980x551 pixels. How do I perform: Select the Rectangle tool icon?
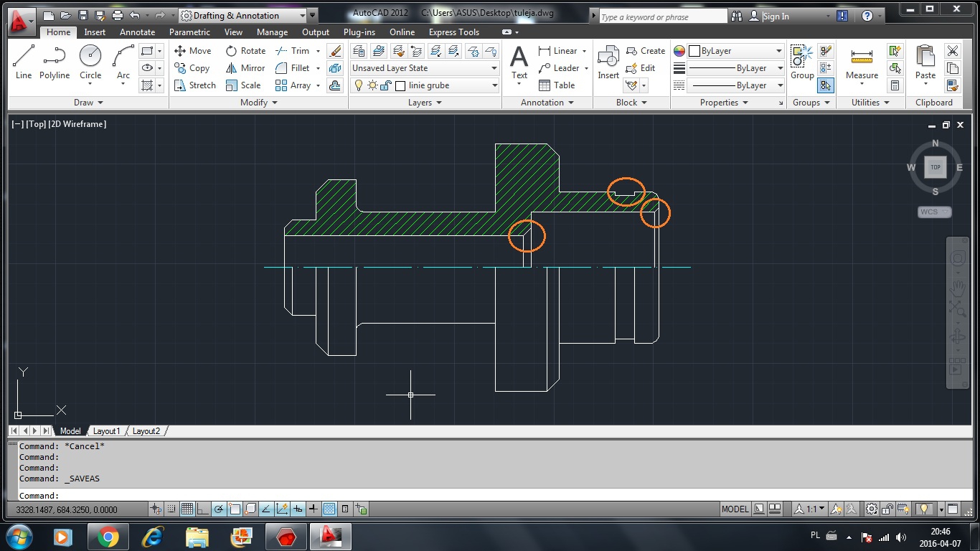pos(147,51)
